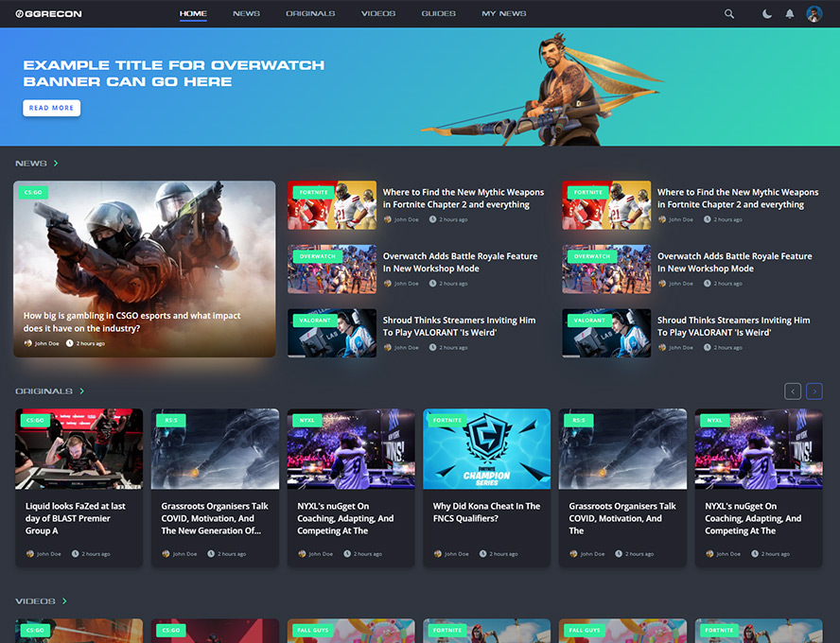Show previous Originals with left arrow
Screen dimensions: 840x643
pos(793,391)
